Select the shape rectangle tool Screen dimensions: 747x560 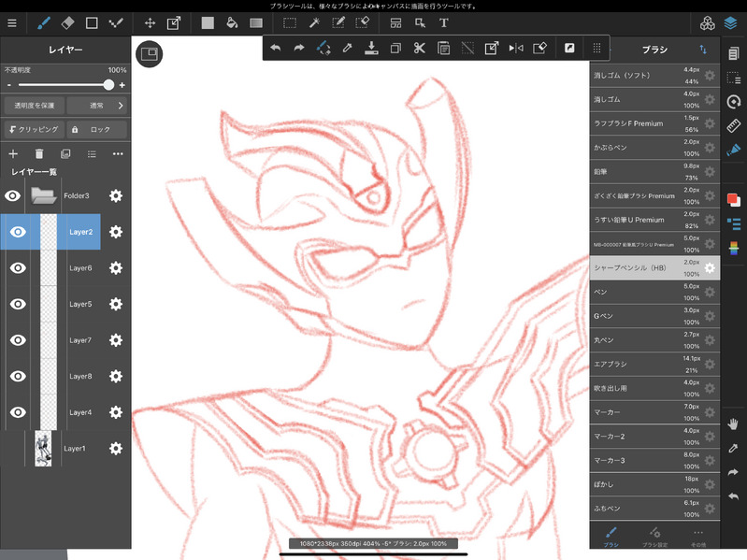92,22
